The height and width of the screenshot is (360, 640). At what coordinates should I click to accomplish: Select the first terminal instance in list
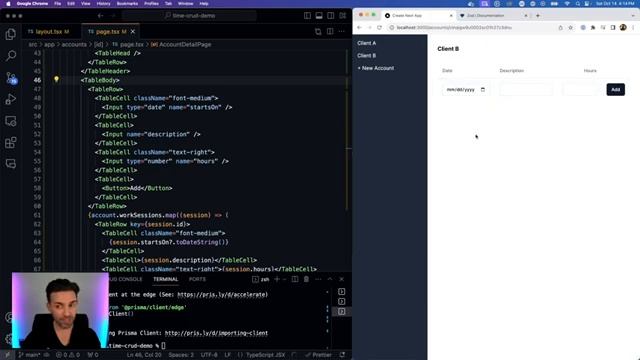(x=342, y=291)
